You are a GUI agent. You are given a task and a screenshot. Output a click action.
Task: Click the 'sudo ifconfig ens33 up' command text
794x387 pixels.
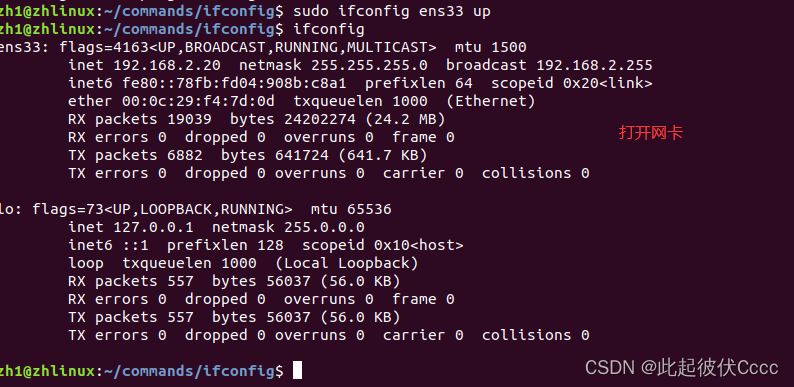pos(391,11)
